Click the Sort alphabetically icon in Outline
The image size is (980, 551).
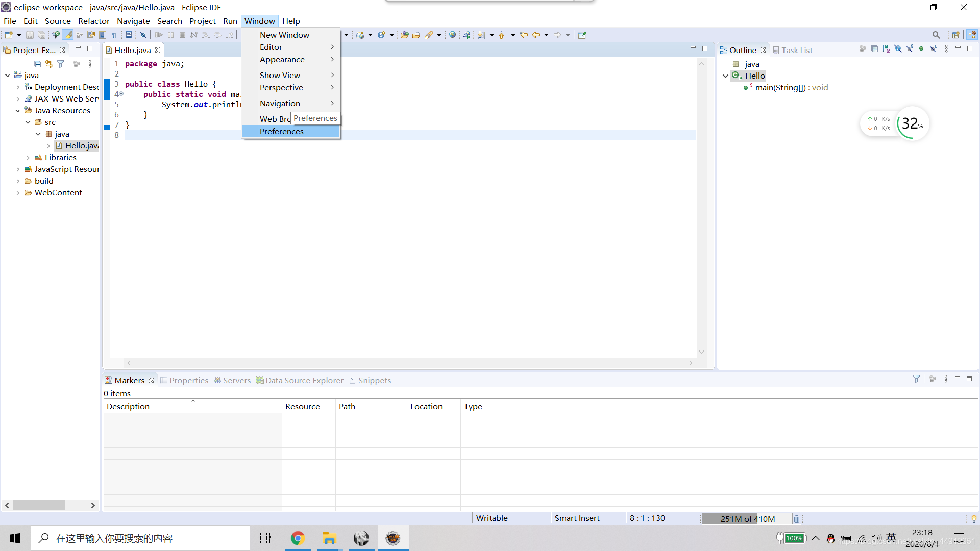[x=886, y=49]
